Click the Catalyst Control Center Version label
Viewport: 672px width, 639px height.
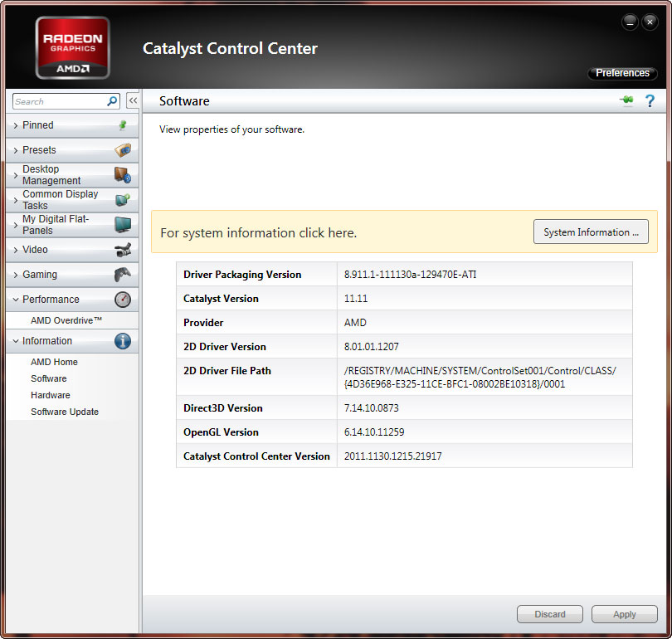[x=256, y=456]
